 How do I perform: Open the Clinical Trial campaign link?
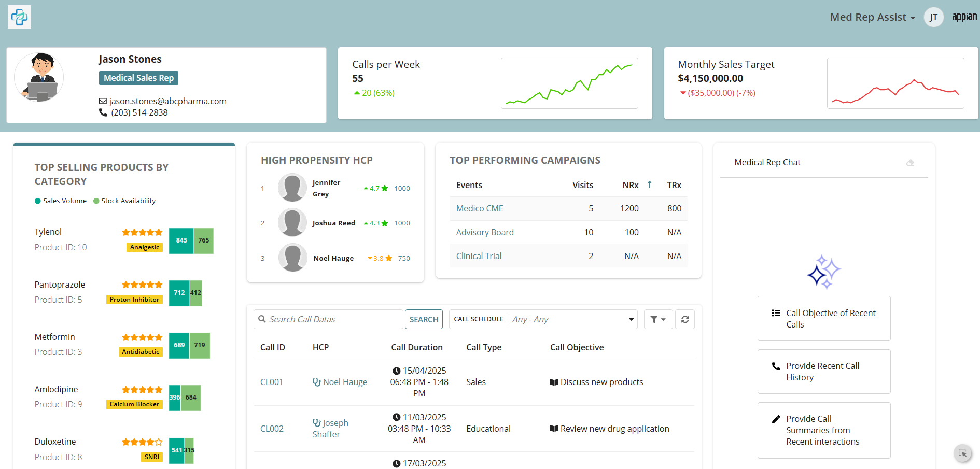coord(479,256)
